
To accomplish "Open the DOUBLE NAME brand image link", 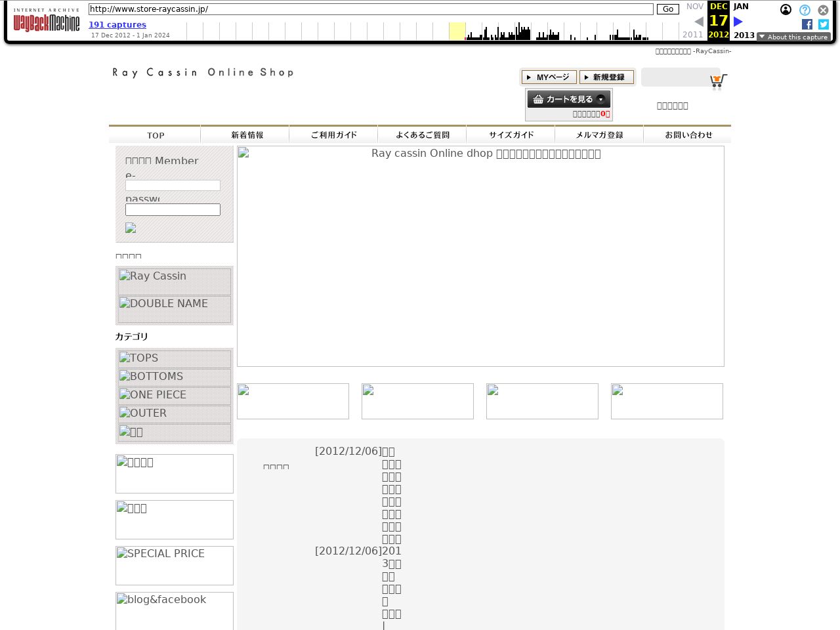I will point(174,309).
